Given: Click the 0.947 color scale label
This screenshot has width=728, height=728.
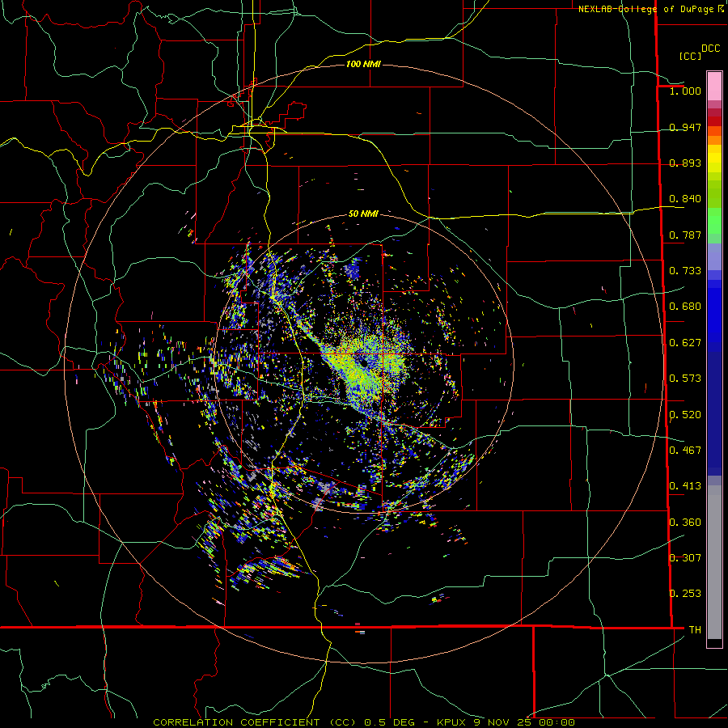Looking at the screenshot, I should [x=685, y=127].
